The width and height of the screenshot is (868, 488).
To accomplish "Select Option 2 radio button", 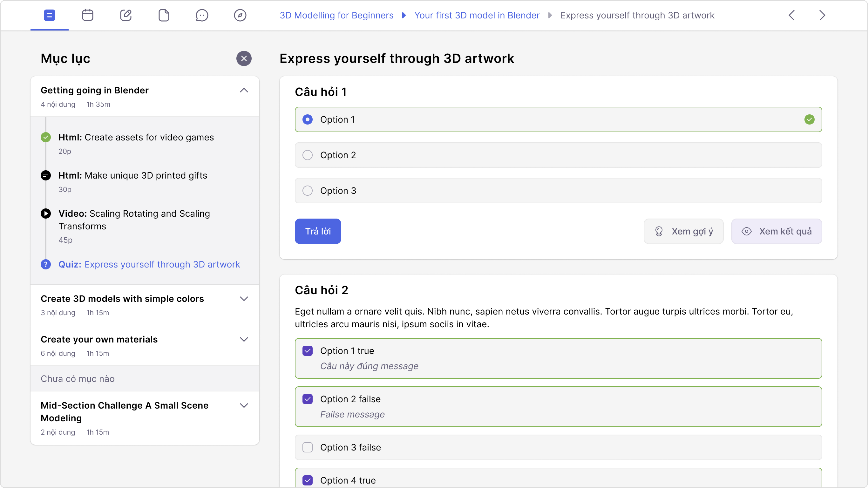I will click(x=307, y=155).
